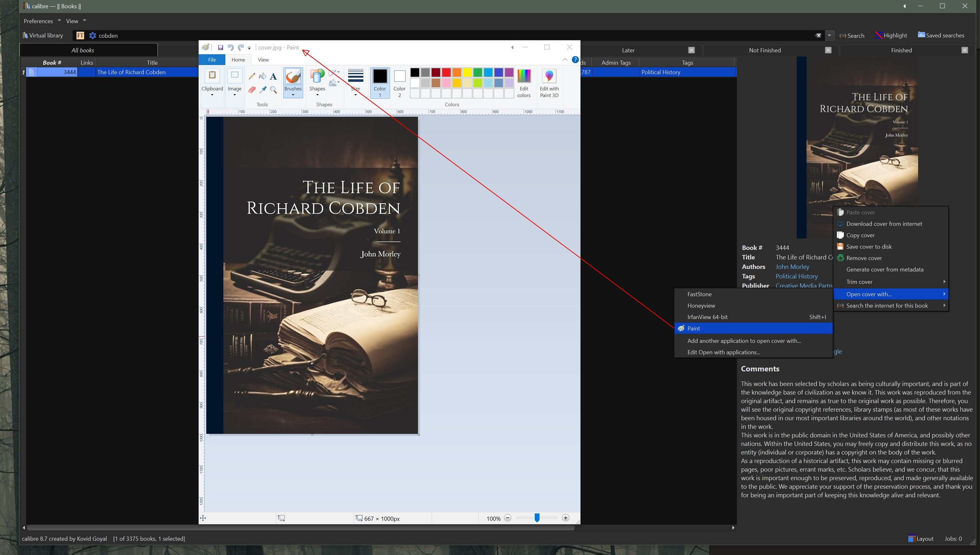The image size is (980, 555).
Task: Click the John Morley author link
Action: 792,267
